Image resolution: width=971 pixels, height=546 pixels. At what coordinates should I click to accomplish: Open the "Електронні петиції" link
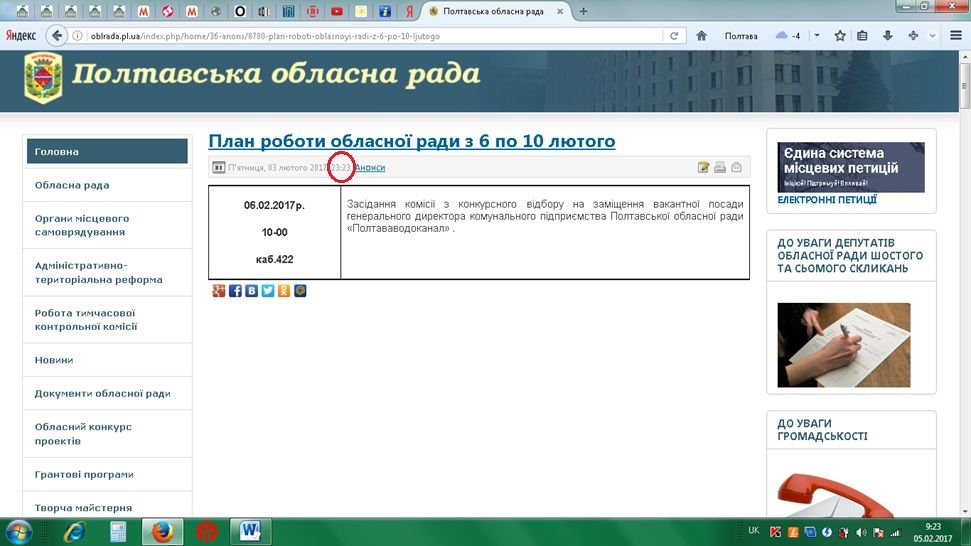[827, 200]
